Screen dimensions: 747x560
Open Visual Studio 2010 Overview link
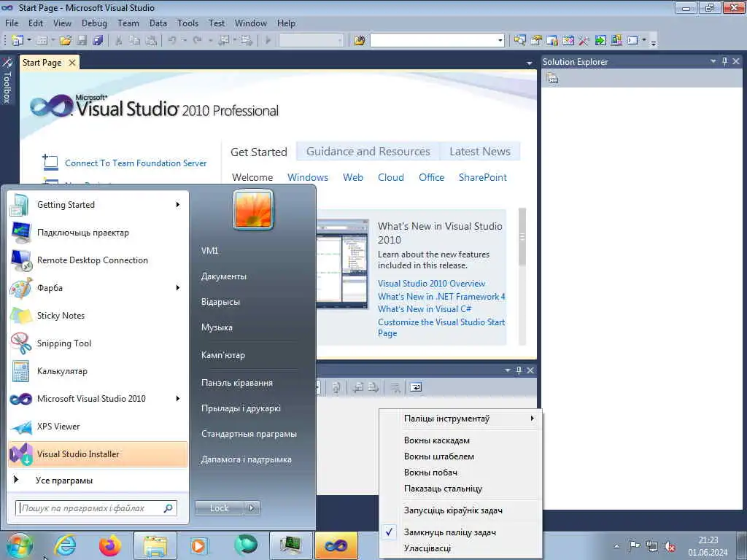coord(431,284)
